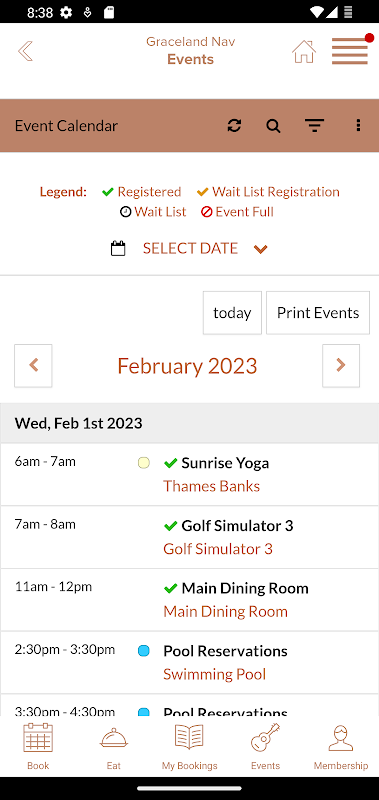Click the Print Events button

[x=318, y=313]
